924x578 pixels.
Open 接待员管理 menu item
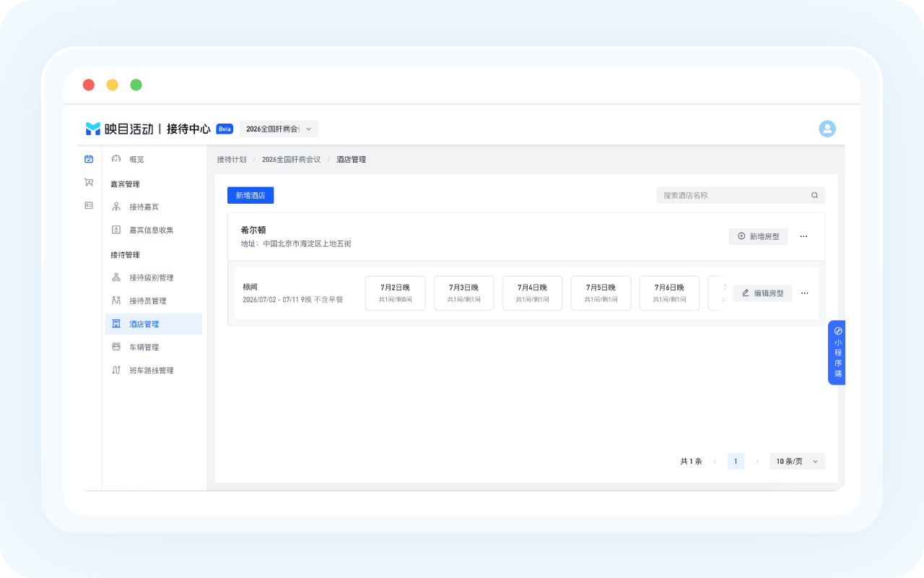[154, 301]
